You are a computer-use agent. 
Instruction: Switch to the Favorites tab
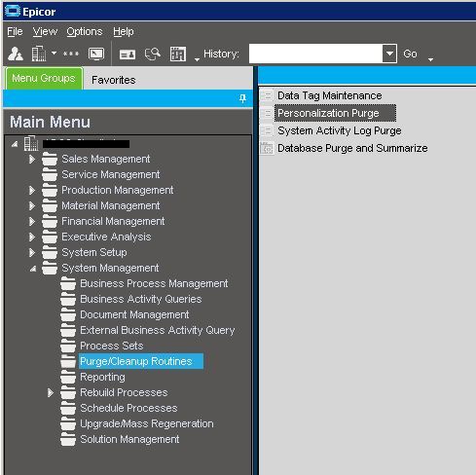coord(114,80)
